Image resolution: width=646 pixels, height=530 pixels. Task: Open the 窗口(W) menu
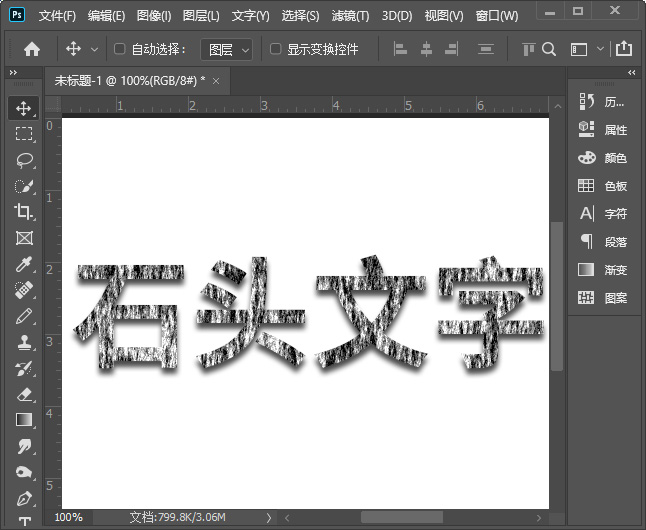(x=497, y=16)
